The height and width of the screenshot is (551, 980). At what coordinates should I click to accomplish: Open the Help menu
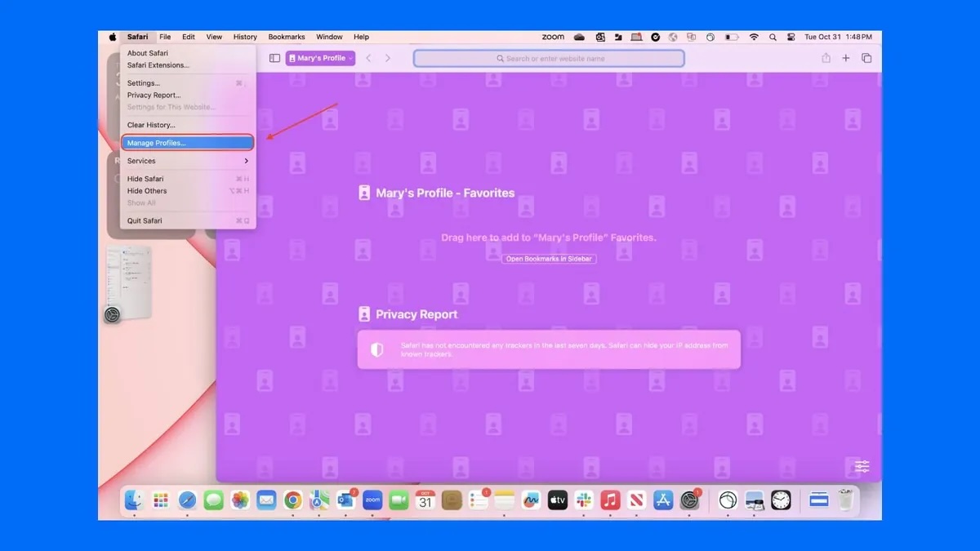click(361, 37)
